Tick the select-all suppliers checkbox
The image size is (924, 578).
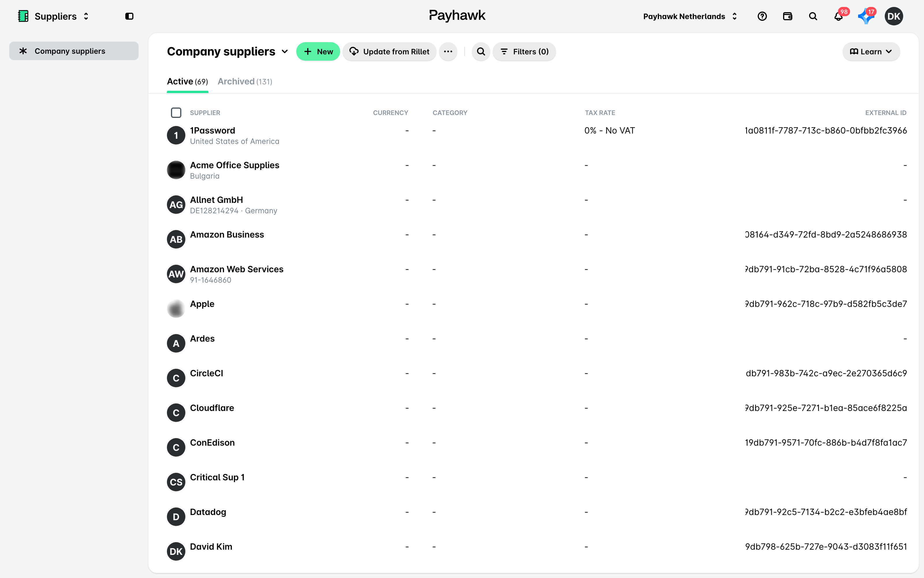tap(176, 113)
